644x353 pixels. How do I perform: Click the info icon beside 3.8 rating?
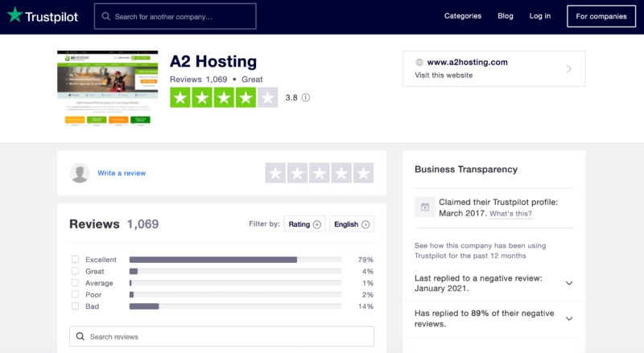pos(306,98)
